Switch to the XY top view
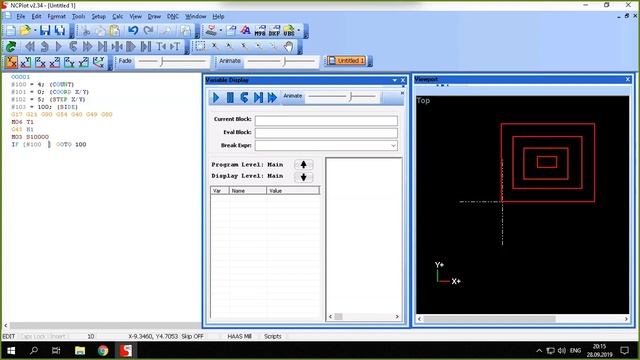This screenshot has width=640, height=360. coord(11,62)
